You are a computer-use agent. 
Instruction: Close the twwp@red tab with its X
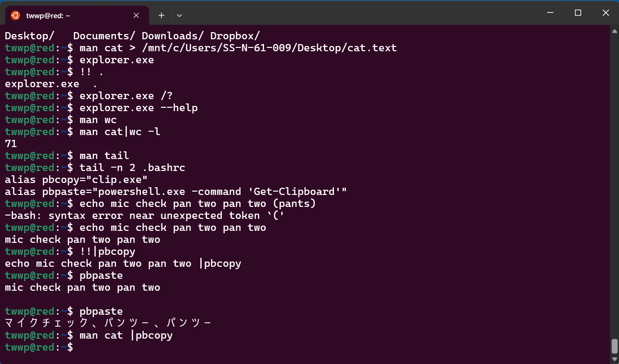(136, 15)
